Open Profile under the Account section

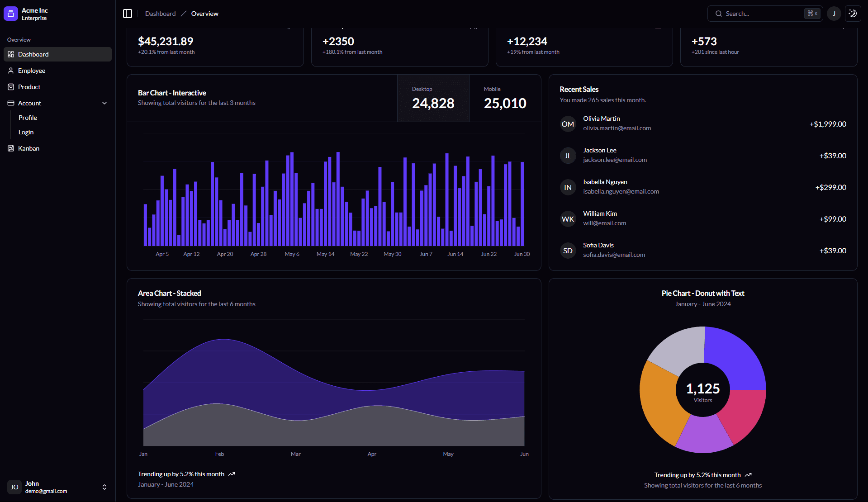click(x=28, y=118)
